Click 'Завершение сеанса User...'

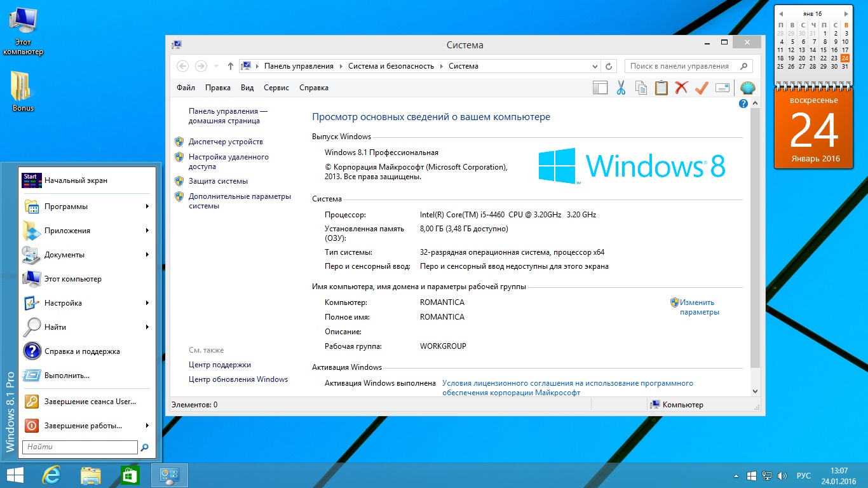[x=88, y=402]
